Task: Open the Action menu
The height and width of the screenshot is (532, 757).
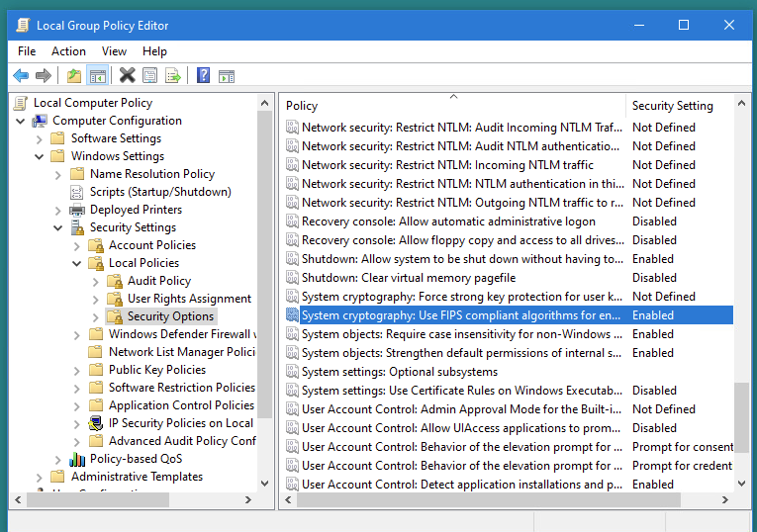Action: point(68,51)
